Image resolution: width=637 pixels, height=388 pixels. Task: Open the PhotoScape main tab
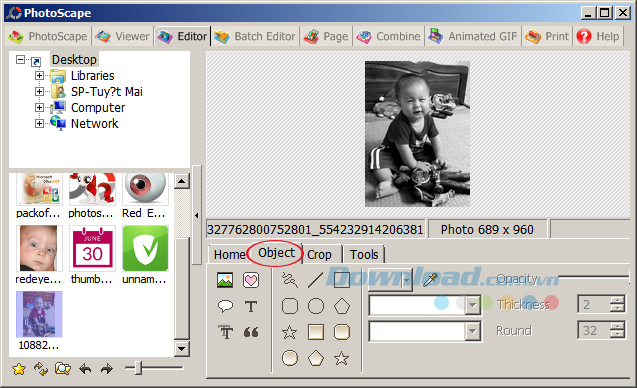coord(48,37)
